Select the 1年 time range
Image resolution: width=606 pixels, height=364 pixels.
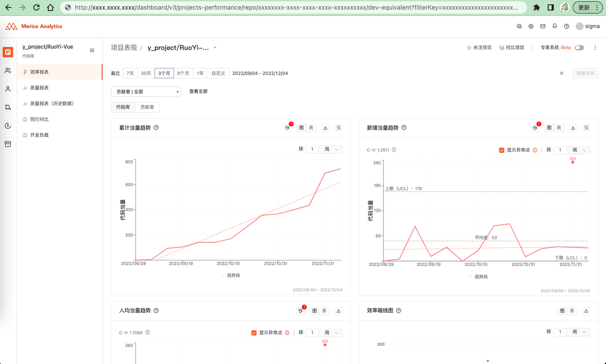coord(200,73)
